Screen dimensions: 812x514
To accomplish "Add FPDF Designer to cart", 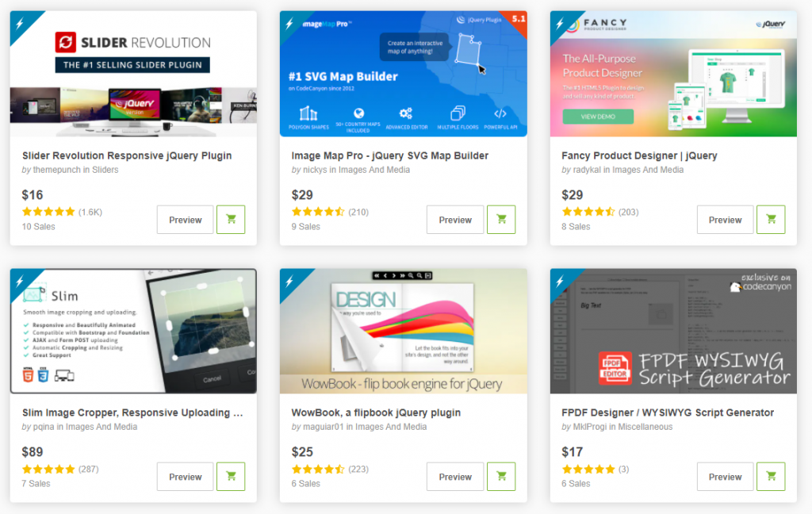I will pyautogui.click(x=771, y=477).
